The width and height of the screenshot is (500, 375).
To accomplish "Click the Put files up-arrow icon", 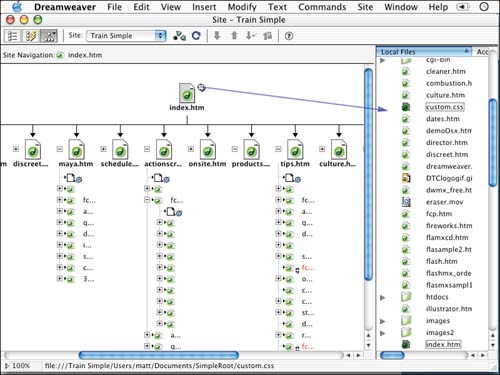I will pyautogui.click(x=234, y=35).
